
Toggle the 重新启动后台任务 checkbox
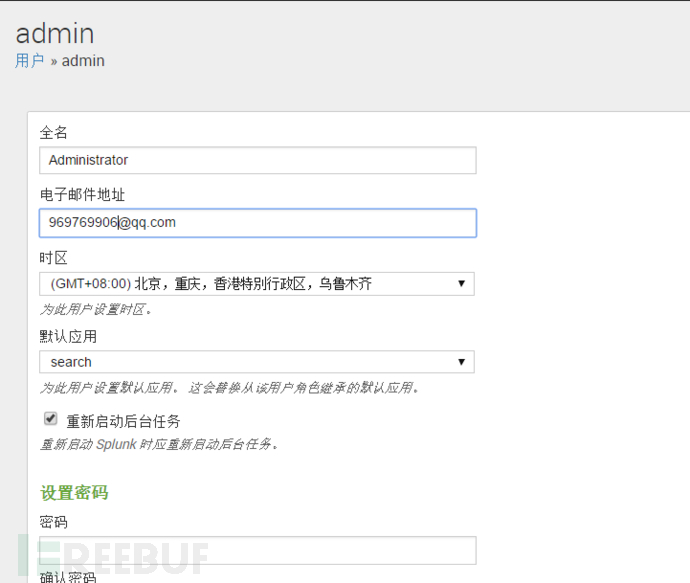point(51,418)
